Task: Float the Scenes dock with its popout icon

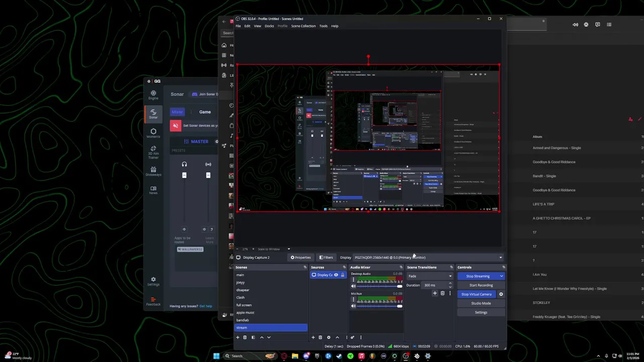Action: tap(305, 267)
